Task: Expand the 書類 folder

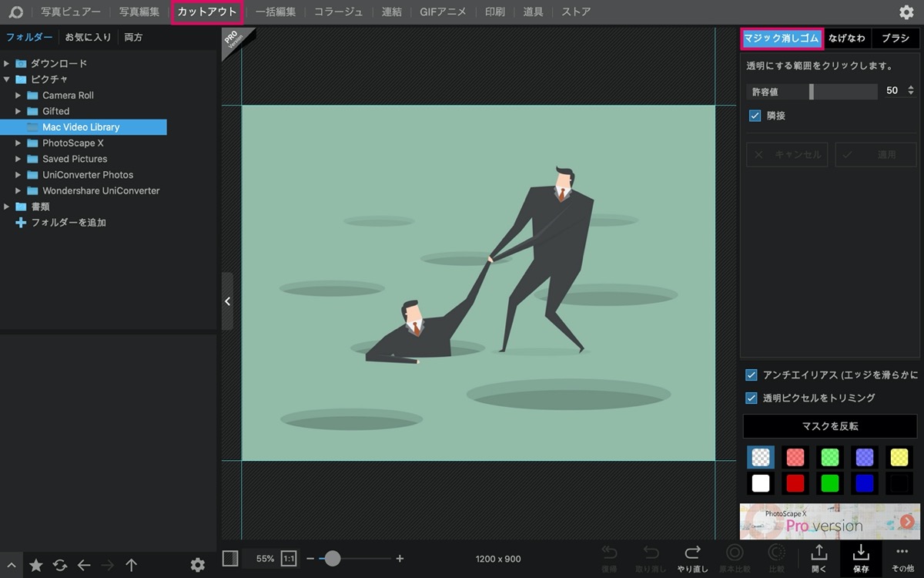Action: click(7, 207)
